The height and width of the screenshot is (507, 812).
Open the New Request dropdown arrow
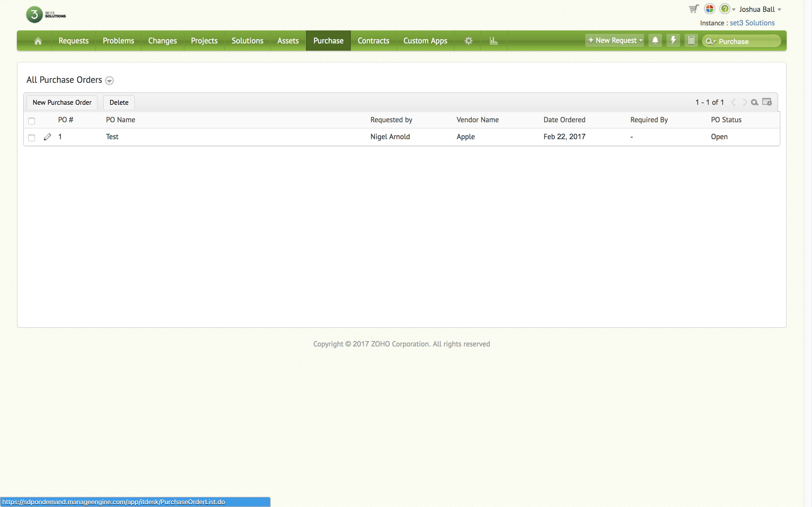641,41
